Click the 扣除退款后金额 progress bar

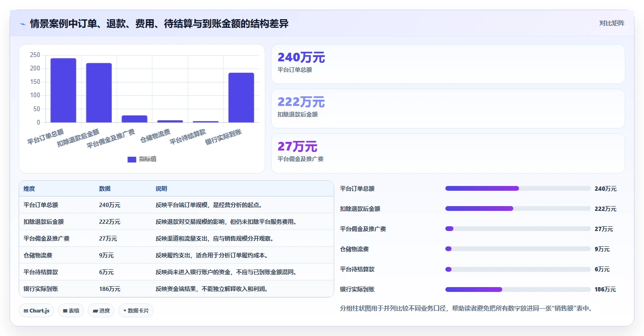click(x=518, y=209)
